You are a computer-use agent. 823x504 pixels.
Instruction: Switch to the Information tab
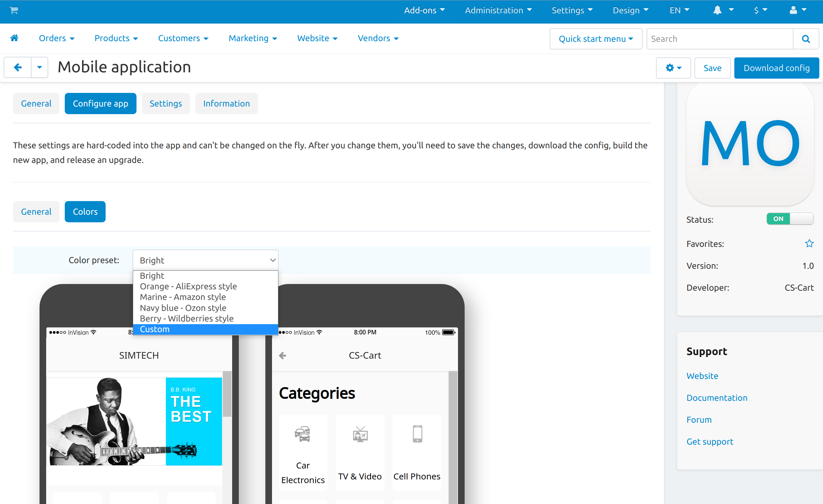click(x=227, y=104)
